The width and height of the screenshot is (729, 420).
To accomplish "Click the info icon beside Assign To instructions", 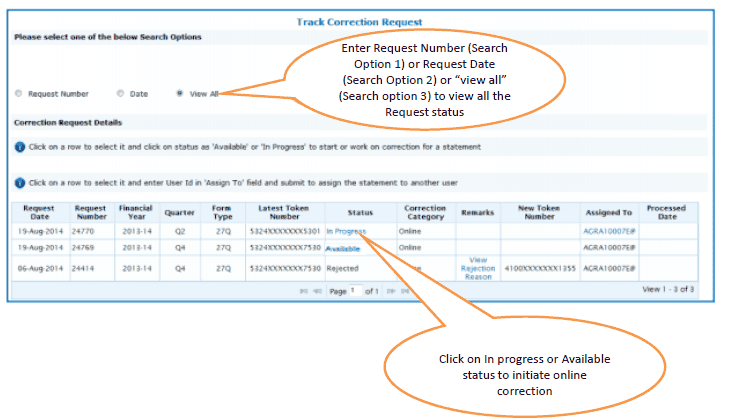I will pyautogui.click(x=20, y=183).
